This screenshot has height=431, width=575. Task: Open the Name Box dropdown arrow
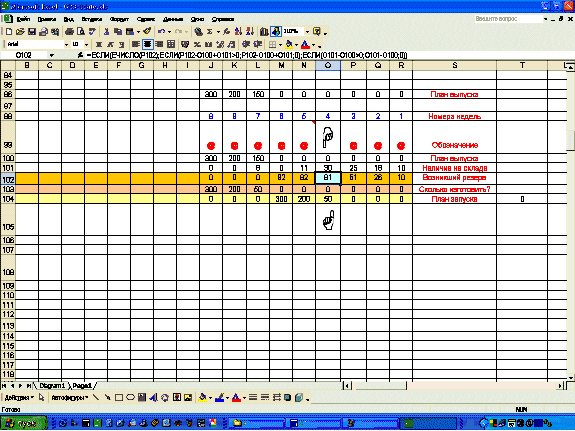[52, 55]
